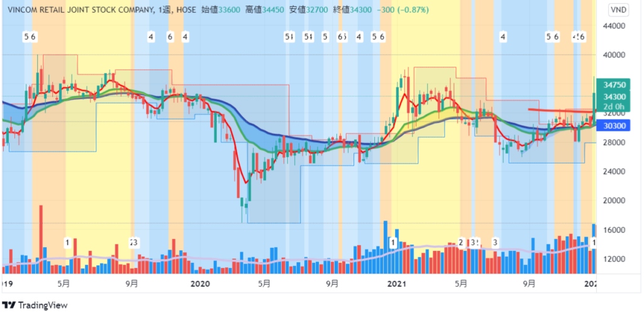Click the 16000 price axis label
Screen dimensions: 644x312
pos(615,230)
